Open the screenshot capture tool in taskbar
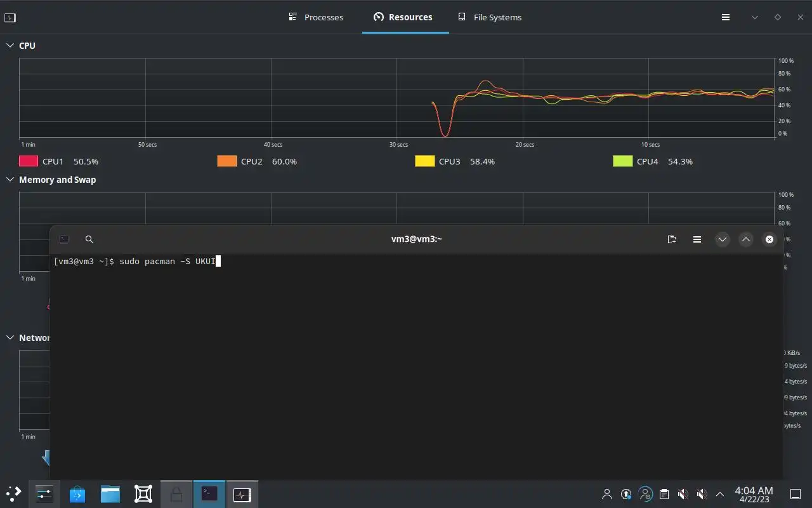Image resolution: width=812 pixels, height=508 pixels. pyautogui.click(x=143, y=493)
